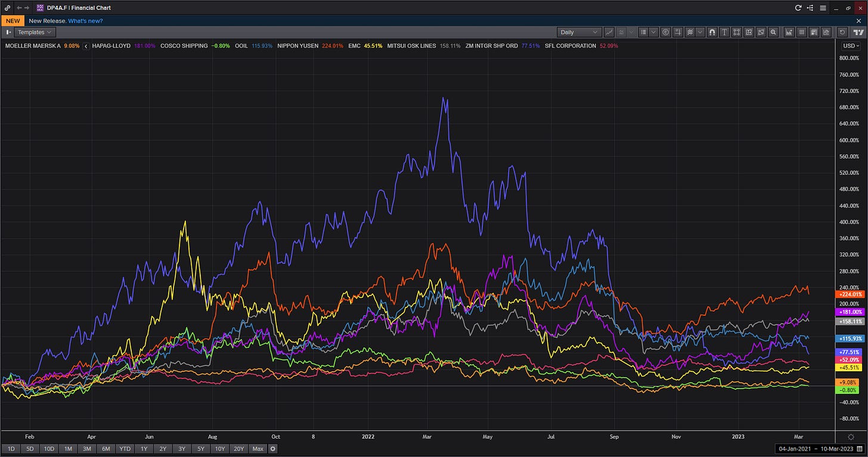Switch to the Max range
868x457 pixels.
coord(258,449)
